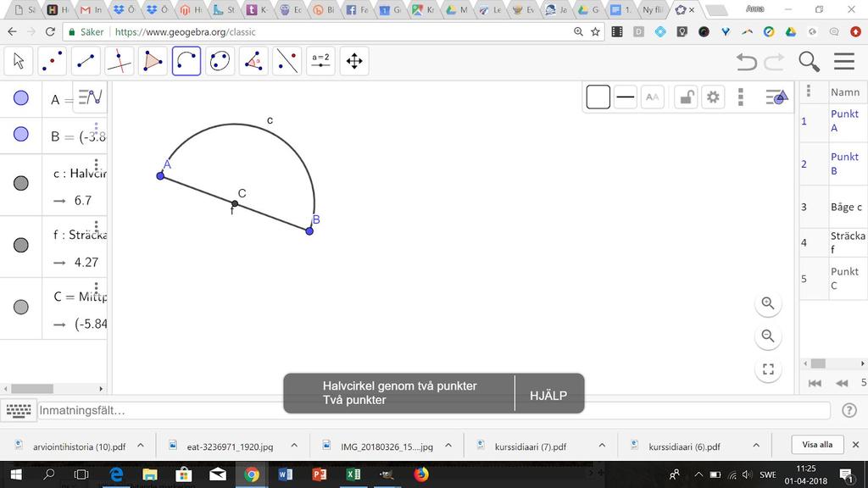Select the Move Graphics View tool

pyautogui.click(x=354, y=61)
